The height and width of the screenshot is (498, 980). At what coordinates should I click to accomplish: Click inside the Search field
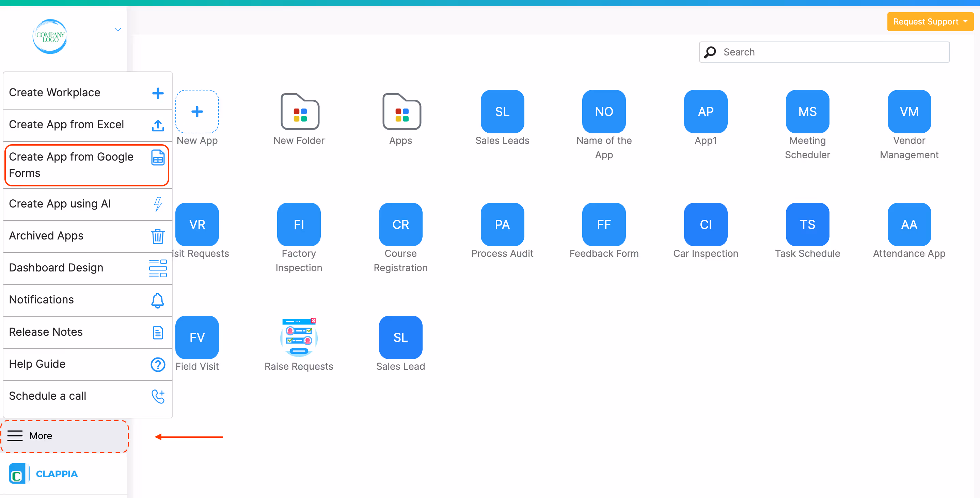click(824, 52)
